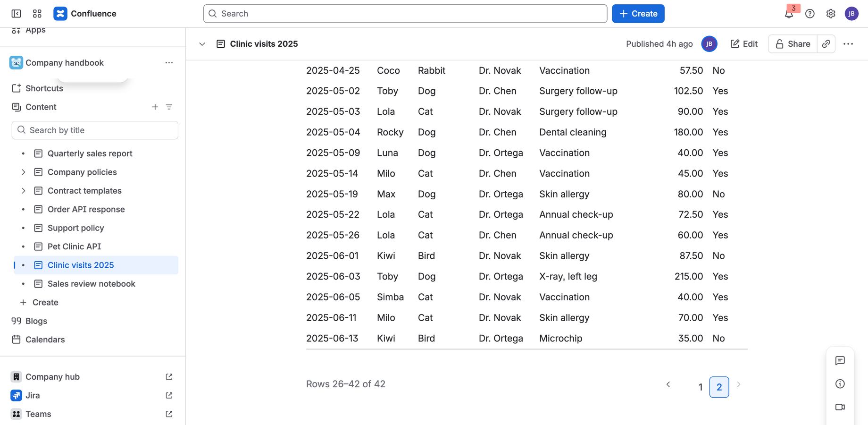
Task: Add new content with plus icon
Action: (x=155, y=107)
